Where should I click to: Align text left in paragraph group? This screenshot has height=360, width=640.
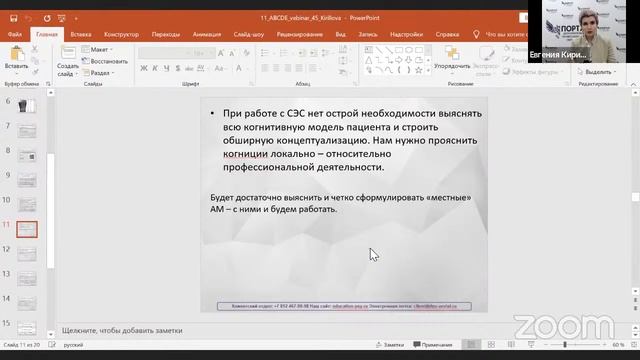[x=265, y=68]
